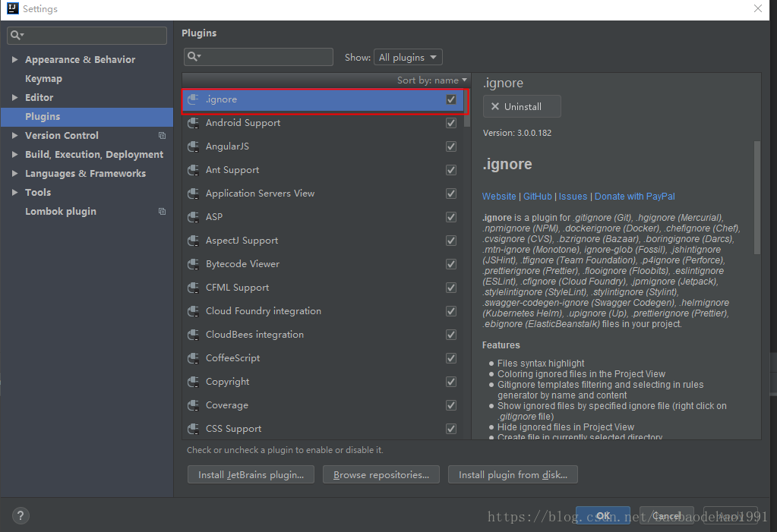
Task: Select the Copyright plugin row
Action: [x=323, y=382]
